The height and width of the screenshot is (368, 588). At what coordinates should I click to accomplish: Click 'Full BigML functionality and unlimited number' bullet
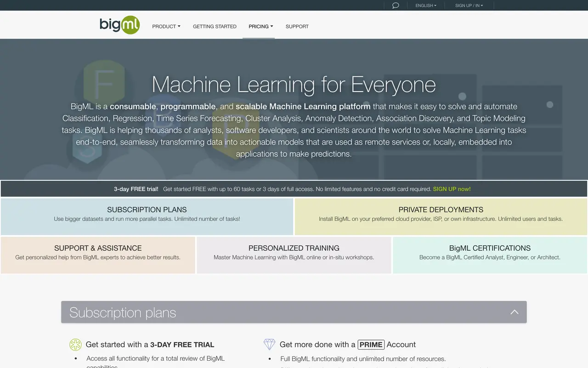[x=363, y=359]
